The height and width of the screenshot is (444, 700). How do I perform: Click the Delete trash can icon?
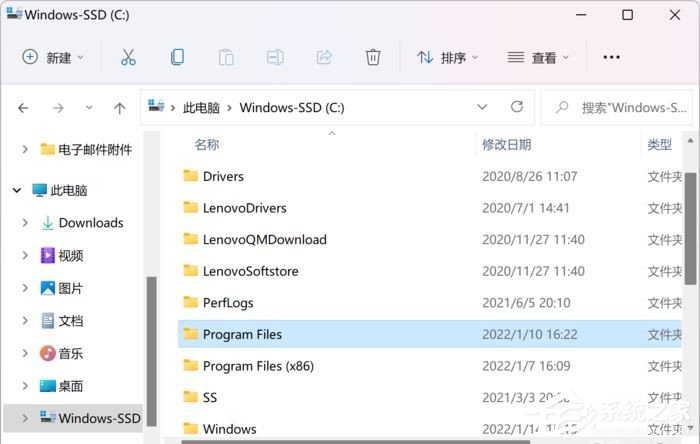pyautogui.click(x=373, y=57)
